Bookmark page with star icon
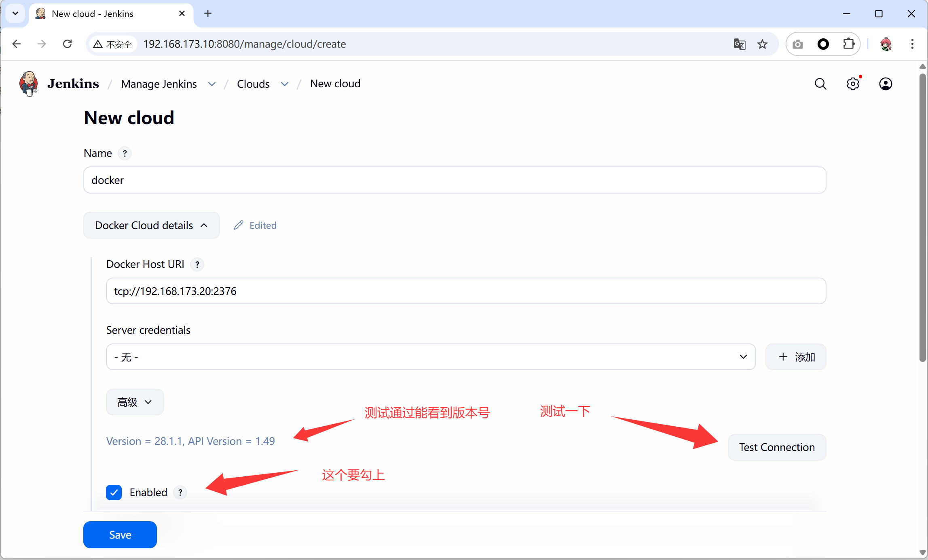928x560 pixels. tap(762, 44)
